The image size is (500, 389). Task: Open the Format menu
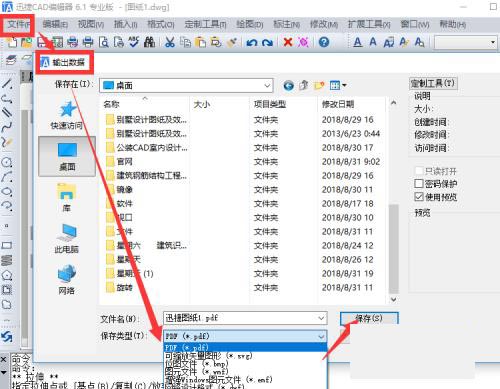point(161,24)
